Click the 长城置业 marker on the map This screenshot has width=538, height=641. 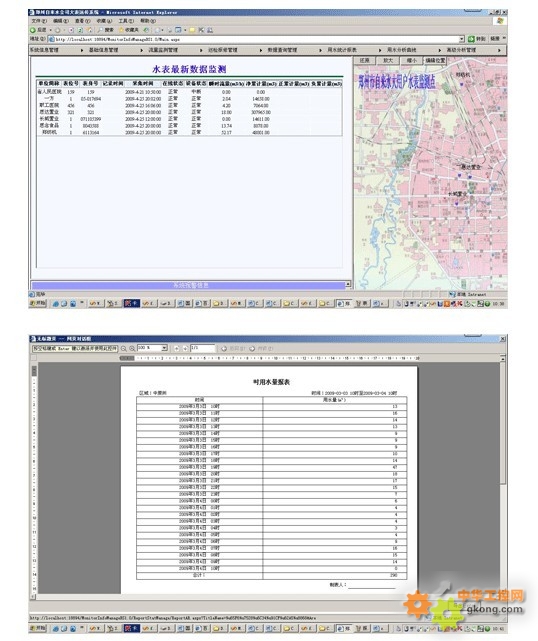click(x=457, y=202)
